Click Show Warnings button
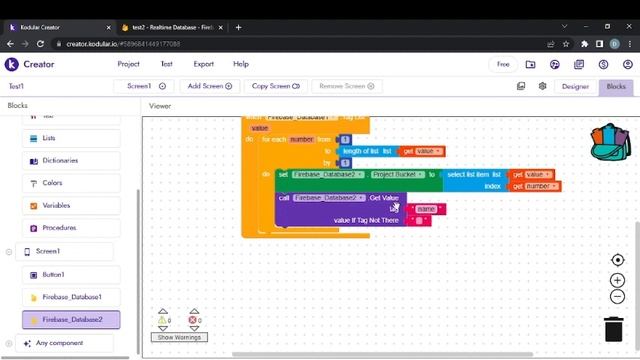Viewport: 640px width, 360px height. pyautogui.click(x=179, y=337)
